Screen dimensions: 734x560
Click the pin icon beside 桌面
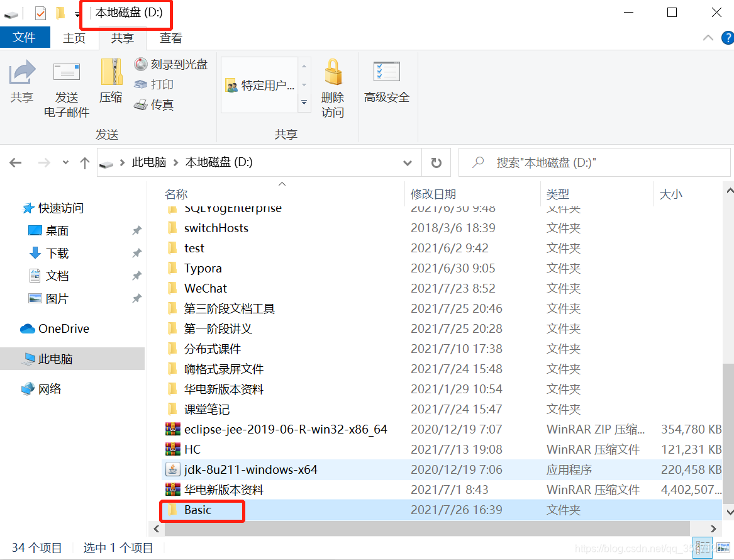[x=136, y=230]
